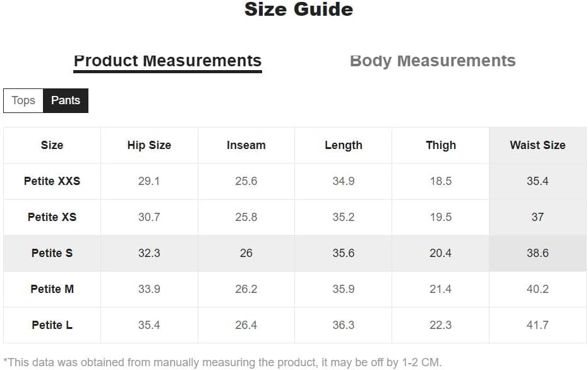Viewport: 588px width, 370px height.
Task: Select the Tops toggle button
Action: pos(23,100)
